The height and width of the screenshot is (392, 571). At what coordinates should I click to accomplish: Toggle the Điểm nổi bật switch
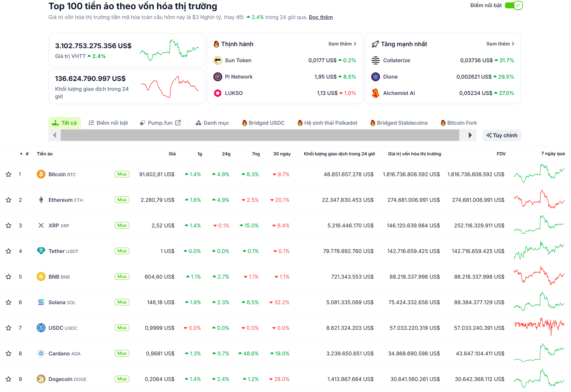[x=514, y=5]
